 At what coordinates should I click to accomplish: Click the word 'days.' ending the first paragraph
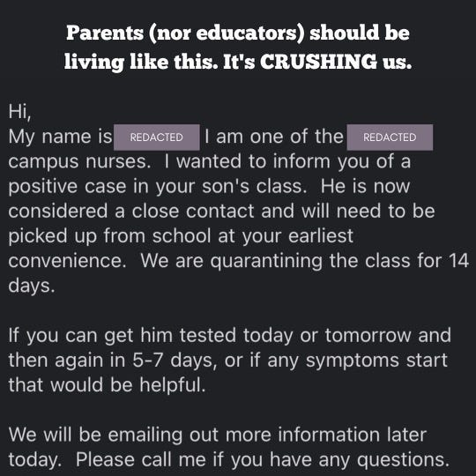click(32, 286)
